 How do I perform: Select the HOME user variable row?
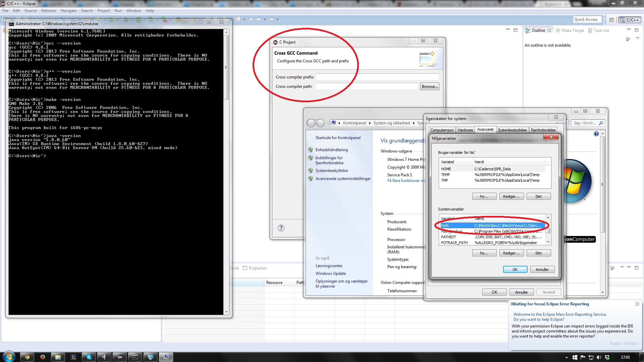[492, 169]
